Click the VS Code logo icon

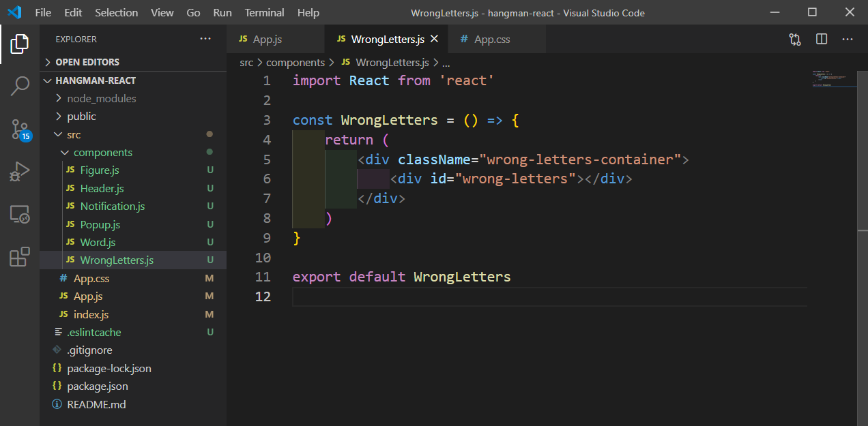click(x=14, y=12)
